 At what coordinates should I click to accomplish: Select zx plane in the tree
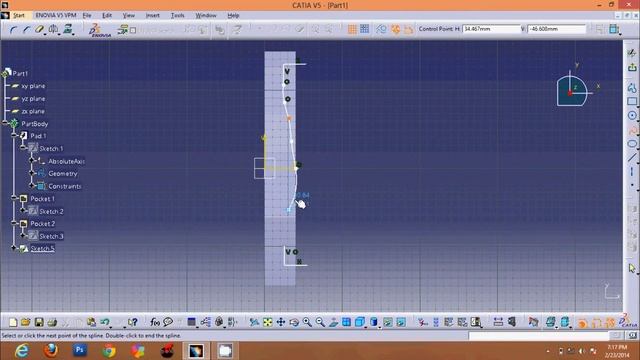pos(33,111)
